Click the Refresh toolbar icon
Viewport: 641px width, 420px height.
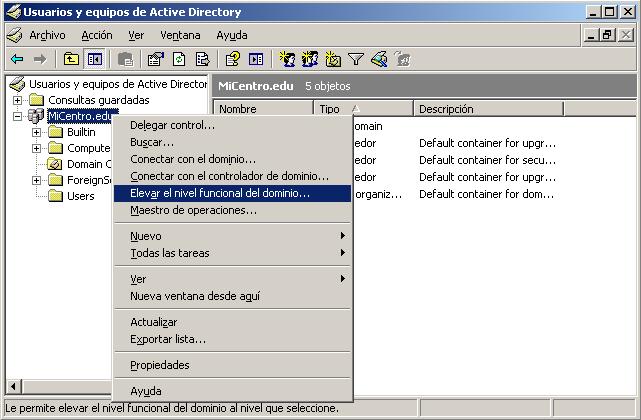click(179, 59)
